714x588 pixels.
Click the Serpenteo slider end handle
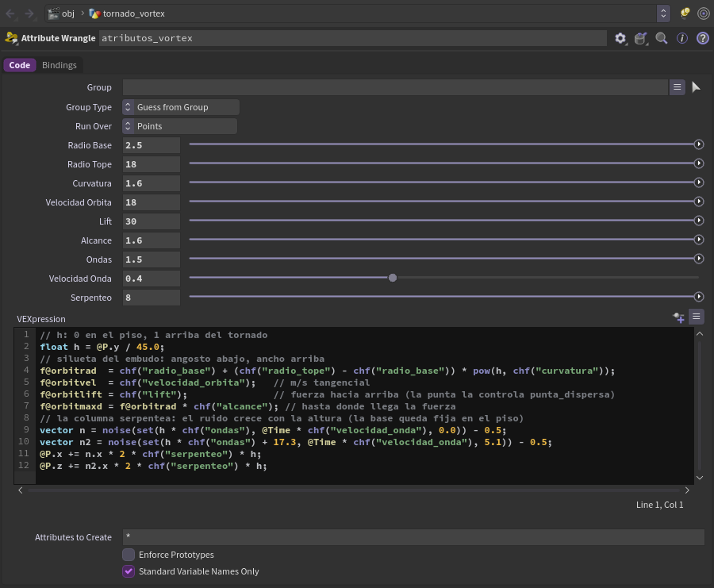point(699,297)
